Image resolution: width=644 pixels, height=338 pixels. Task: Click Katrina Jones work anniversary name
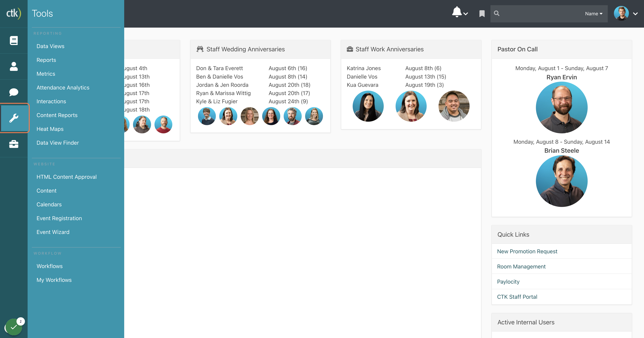click(364, 68)
